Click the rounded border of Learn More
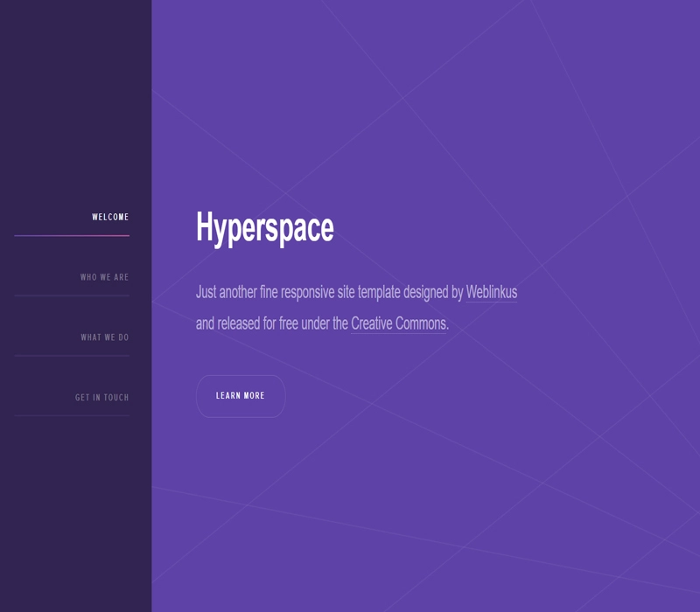This screenshot has width=700, height=612. pos(241,378)
